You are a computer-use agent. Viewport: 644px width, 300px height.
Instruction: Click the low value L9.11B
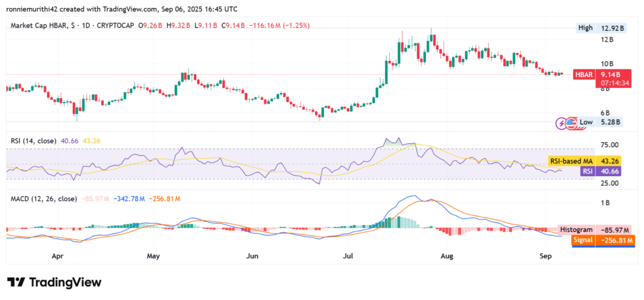coord(205,26)
